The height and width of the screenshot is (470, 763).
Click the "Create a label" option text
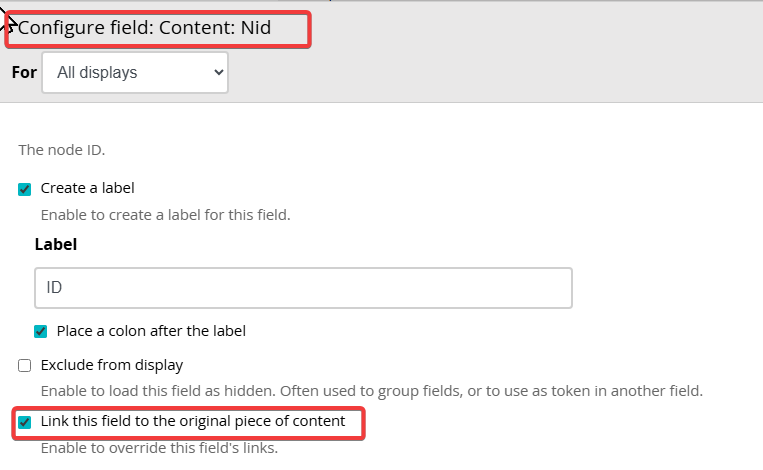tap(87, 188)
